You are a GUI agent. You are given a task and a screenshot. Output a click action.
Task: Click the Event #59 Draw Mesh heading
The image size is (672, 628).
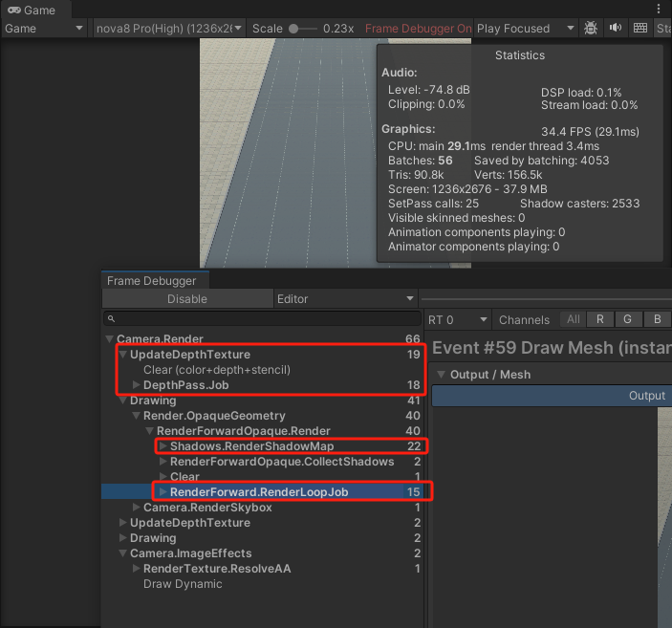click(552, 348)
